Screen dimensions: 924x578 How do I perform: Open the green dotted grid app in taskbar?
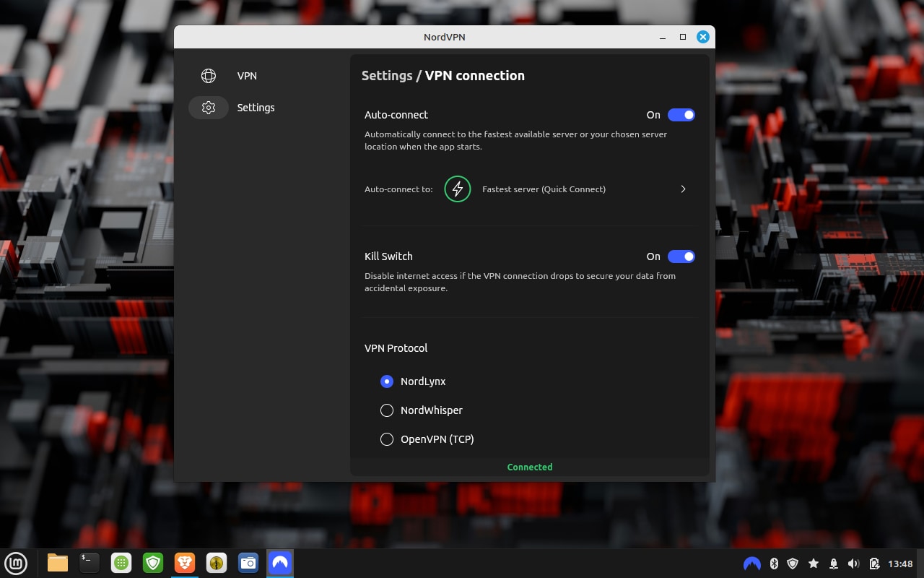click(x=121, y=563)
